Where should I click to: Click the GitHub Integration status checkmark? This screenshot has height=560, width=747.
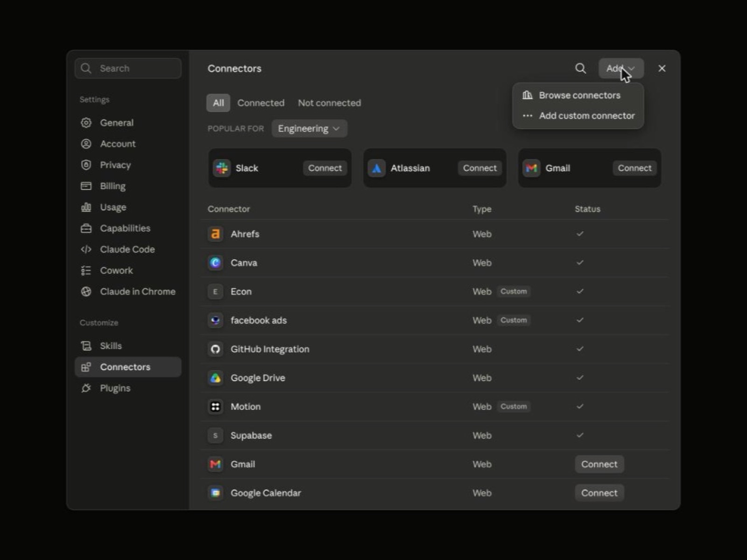[x=580, y=349]
